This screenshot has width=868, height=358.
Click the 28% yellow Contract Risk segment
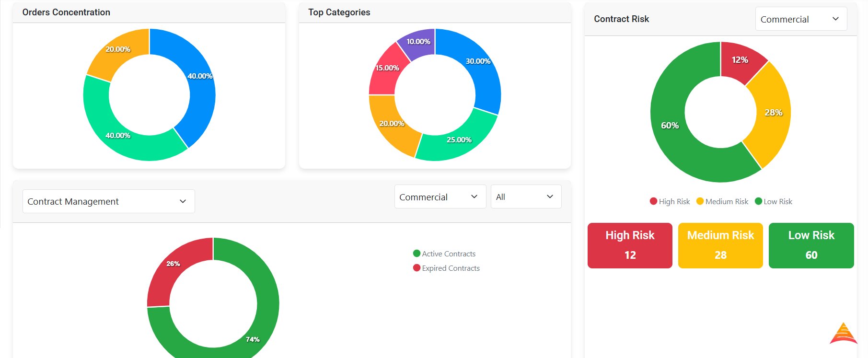coord(772,114)
